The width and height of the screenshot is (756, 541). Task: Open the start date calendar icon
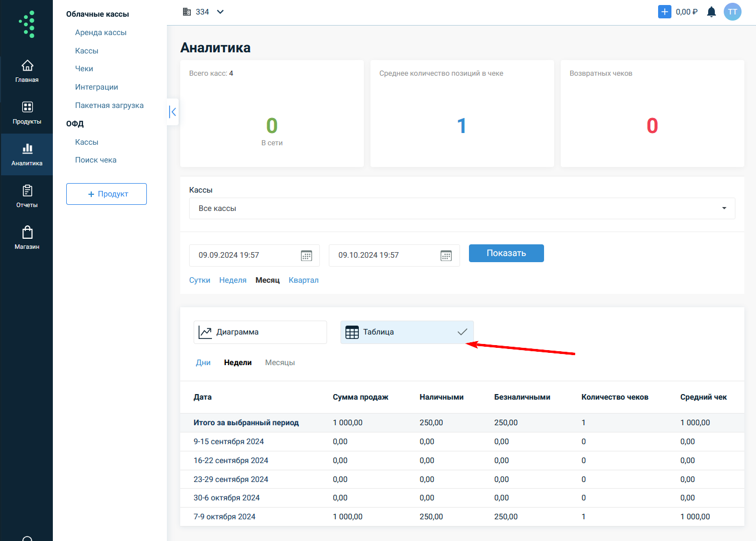[x=307, y=255]
